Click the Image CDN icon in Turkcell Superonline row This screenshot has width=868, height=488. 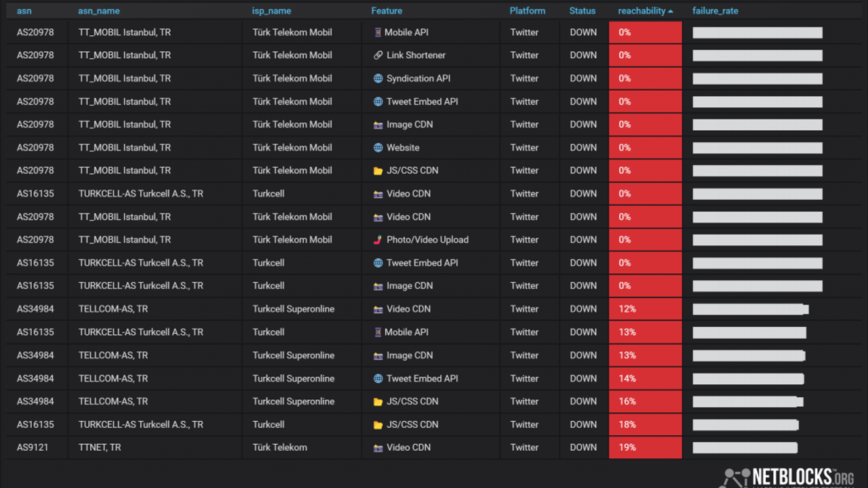(378, 355)
